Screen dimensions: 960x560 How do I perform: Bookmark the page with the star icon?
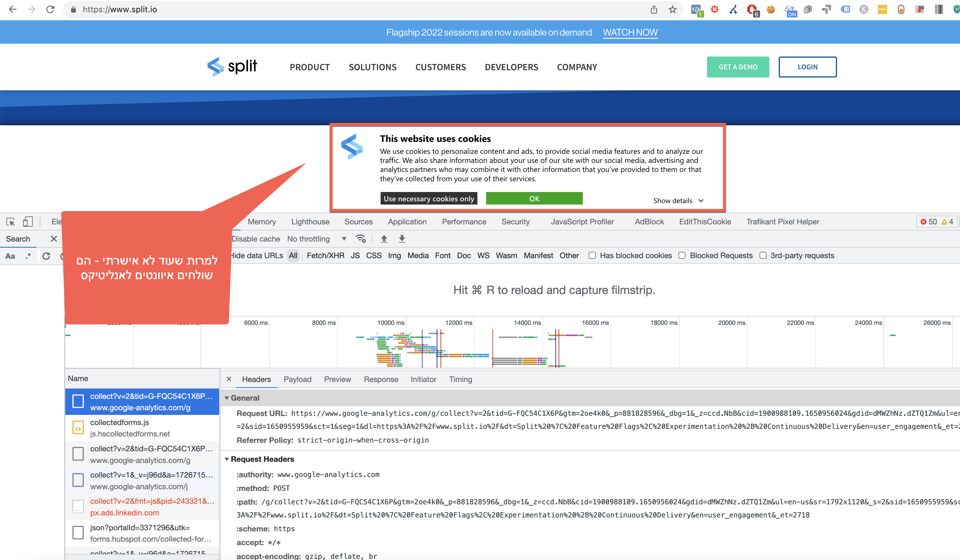coord(672,10)
